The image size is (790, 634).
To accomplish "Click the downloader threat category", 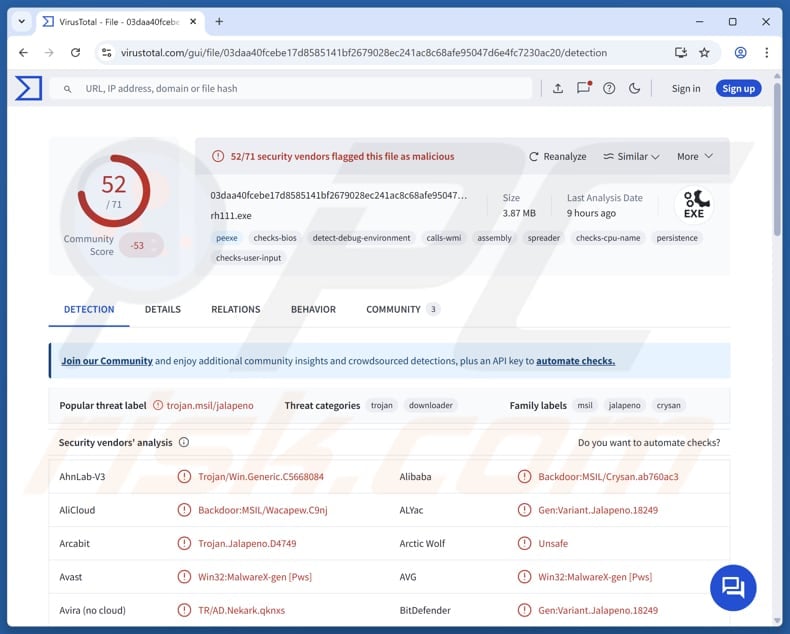I will pos(431,405).
